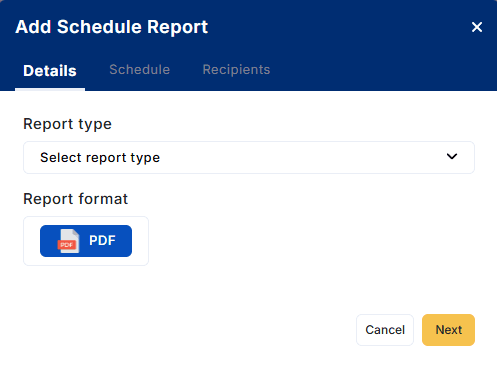Choose PDF as the report format

click(x=86, y=241)
